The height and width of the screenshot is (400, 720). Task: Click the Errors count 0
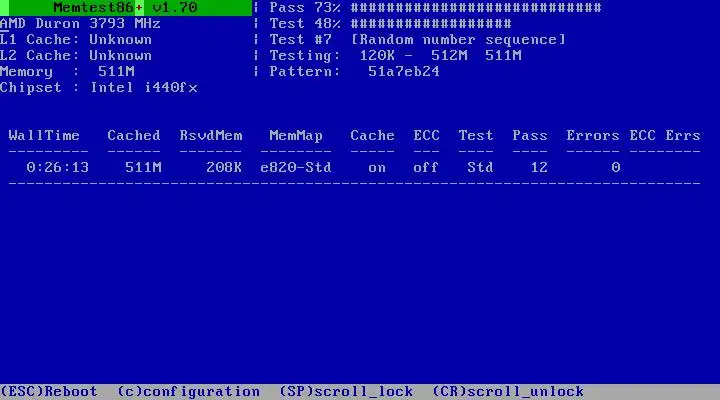coord(615,167)
